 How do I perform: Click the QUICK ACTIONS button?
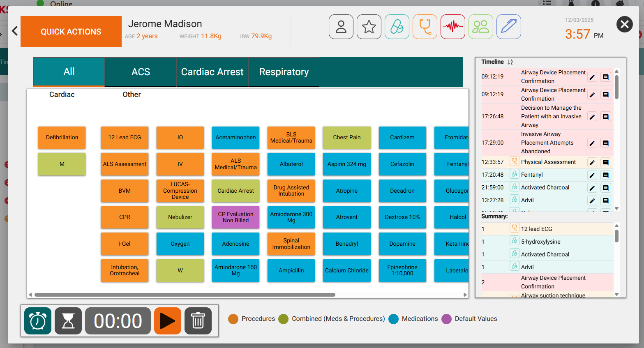71,31
